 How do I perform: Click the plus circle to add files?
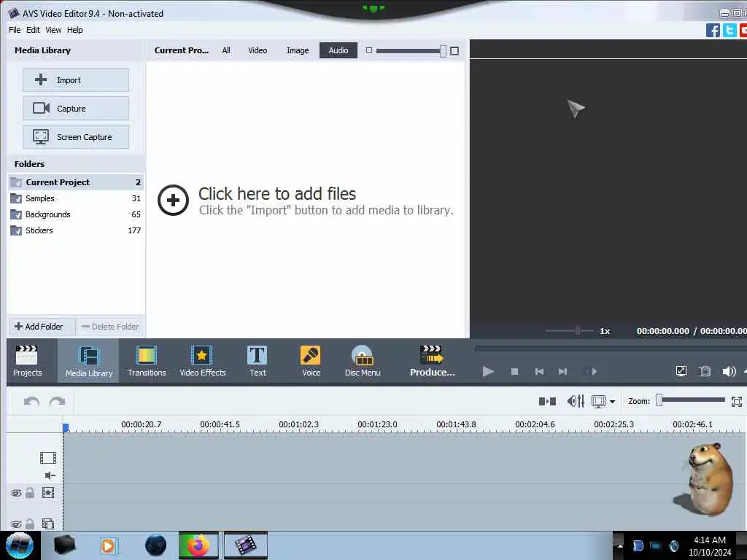point(173,200)
